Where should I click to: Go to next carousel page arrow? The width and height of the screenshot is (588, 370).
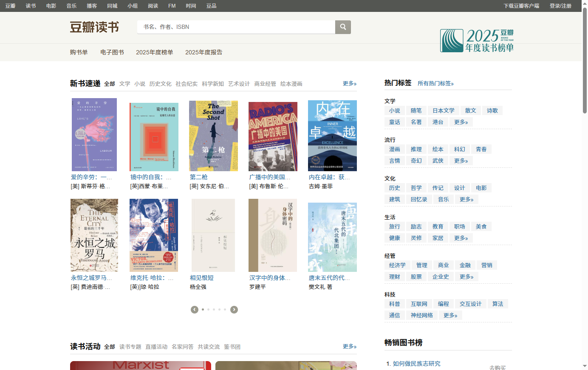(x=234, y=310)
